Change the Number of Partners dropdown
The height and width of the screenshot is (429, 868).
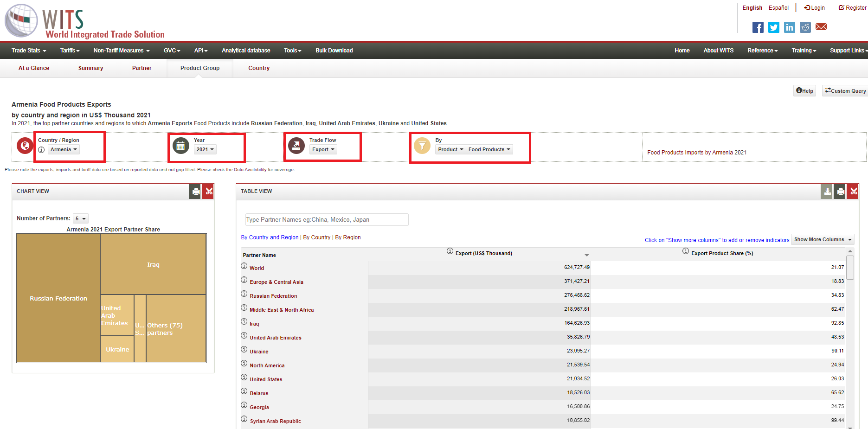pos(81,218)
